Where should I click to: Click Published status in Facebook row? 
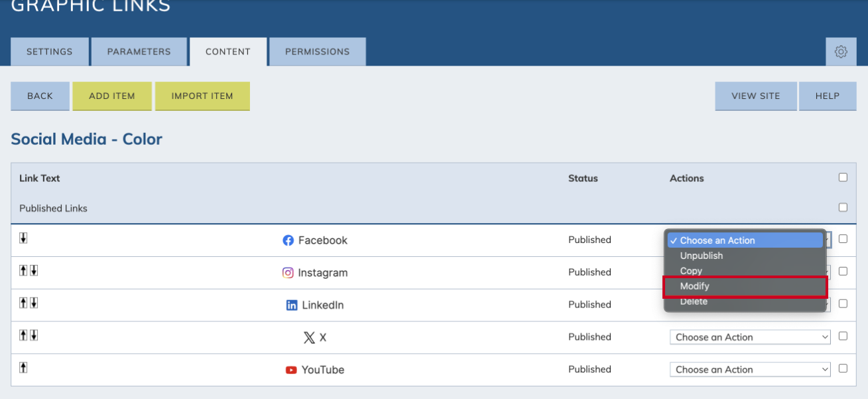coord(589,240)
